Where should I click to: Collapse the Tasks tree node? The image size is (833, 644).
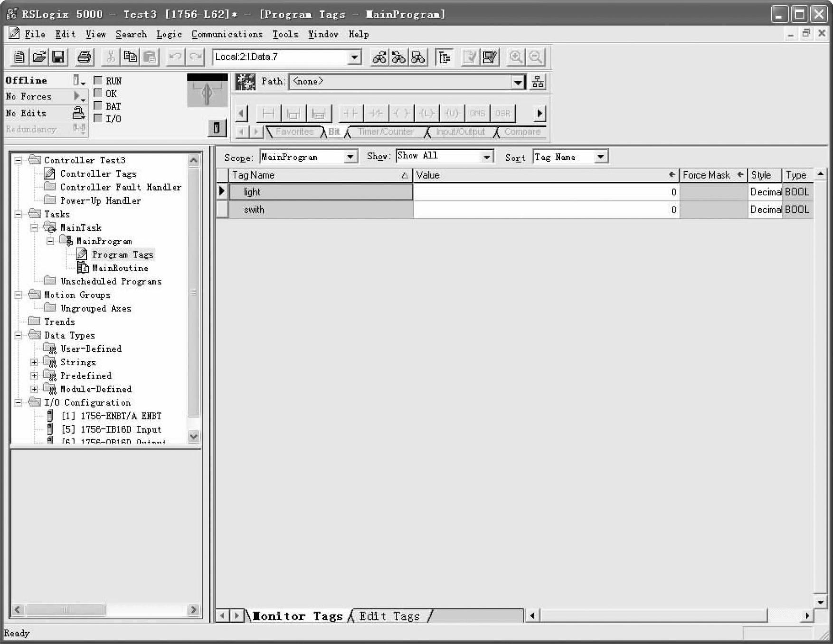click(x=18, y=214)
